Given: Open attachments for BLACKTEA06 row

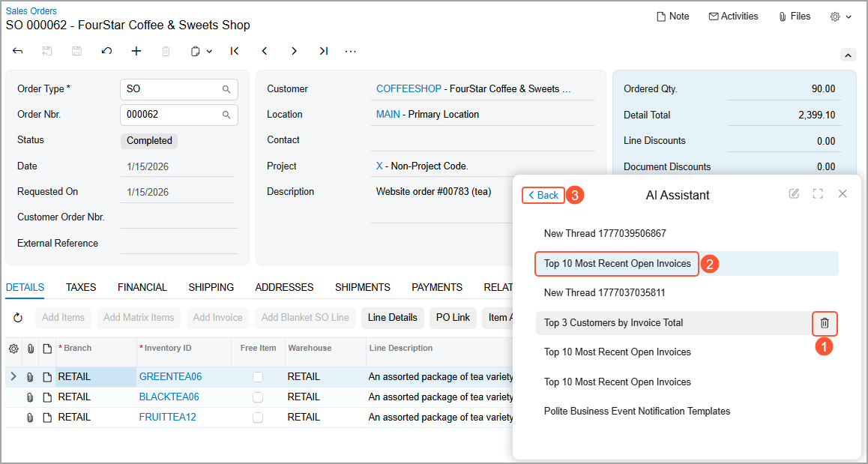Looking at the screenshot, I should coord(31,397).
